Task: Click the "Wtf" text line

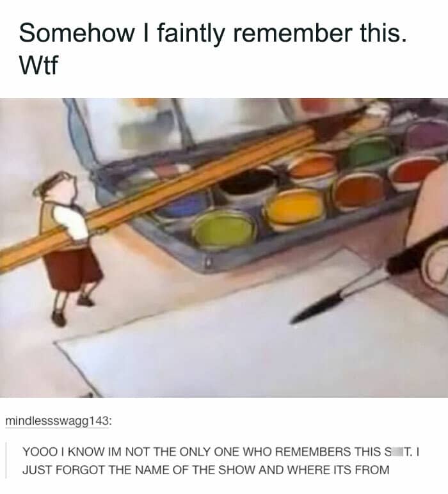Action: [x=38, y=65]
